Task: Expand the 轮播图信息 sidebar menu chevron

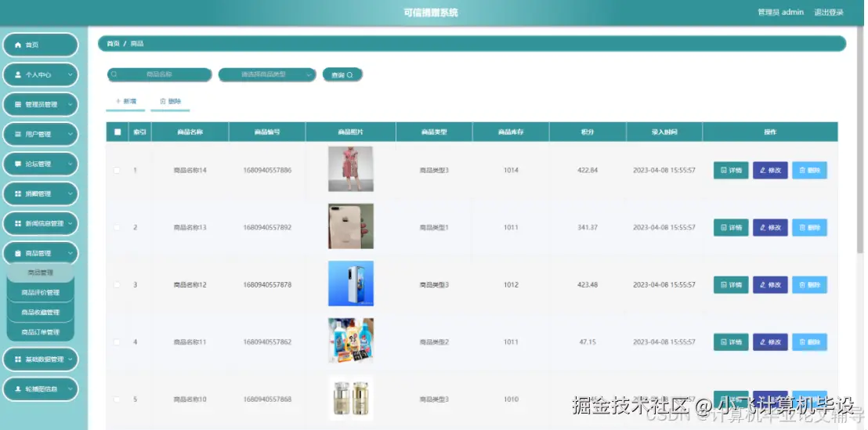Action: coord(71,389)
